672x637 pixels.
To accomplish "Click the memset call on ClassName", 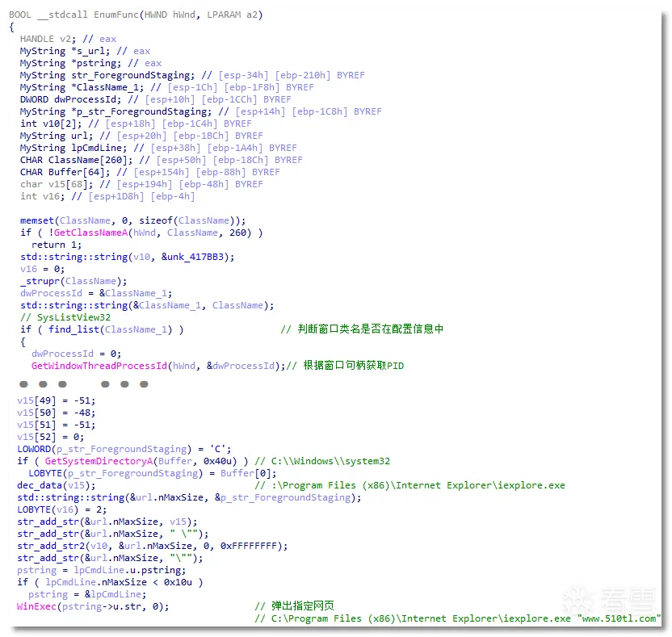I will tap(132, 220).
